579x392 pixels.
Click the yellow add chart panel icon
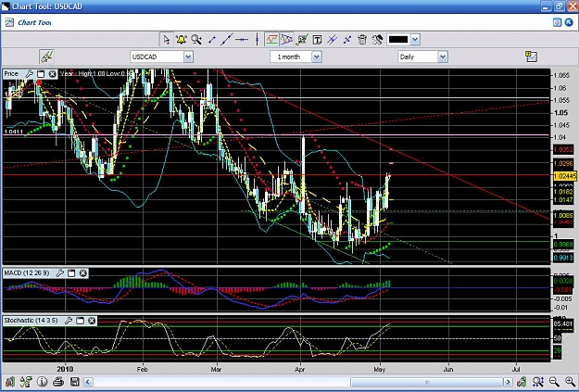pyautogui.click(x=531, y=57)
